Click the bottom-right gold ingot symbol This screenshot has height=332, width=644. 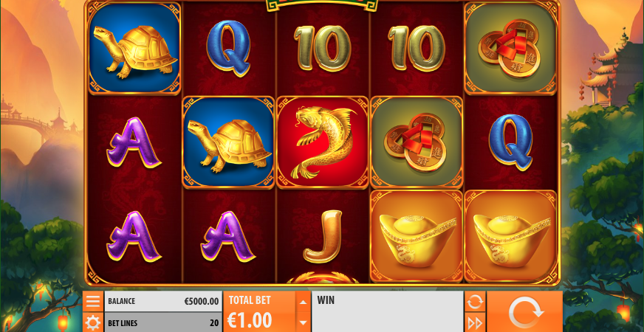pos(510,236)
